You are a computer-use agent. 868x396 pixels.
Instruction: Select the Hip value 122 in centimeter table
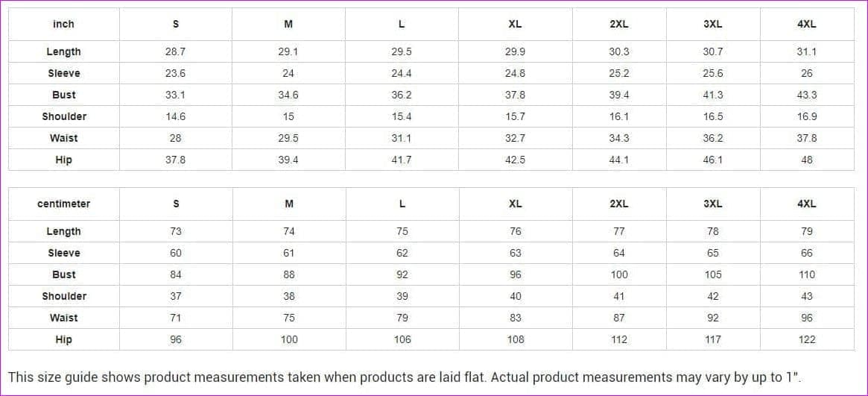(x=807, y=339)
